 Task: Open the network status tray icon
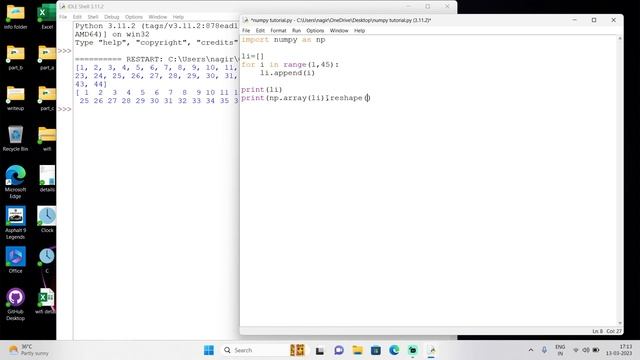[x=576, y=350]
